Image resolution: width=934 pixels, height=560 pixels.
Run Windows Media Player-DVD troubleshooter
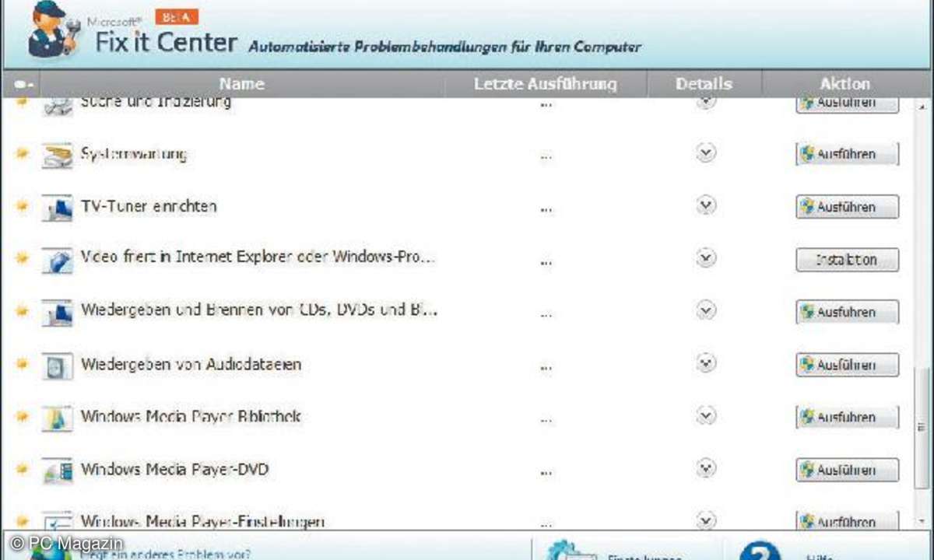tap(847, 471)
